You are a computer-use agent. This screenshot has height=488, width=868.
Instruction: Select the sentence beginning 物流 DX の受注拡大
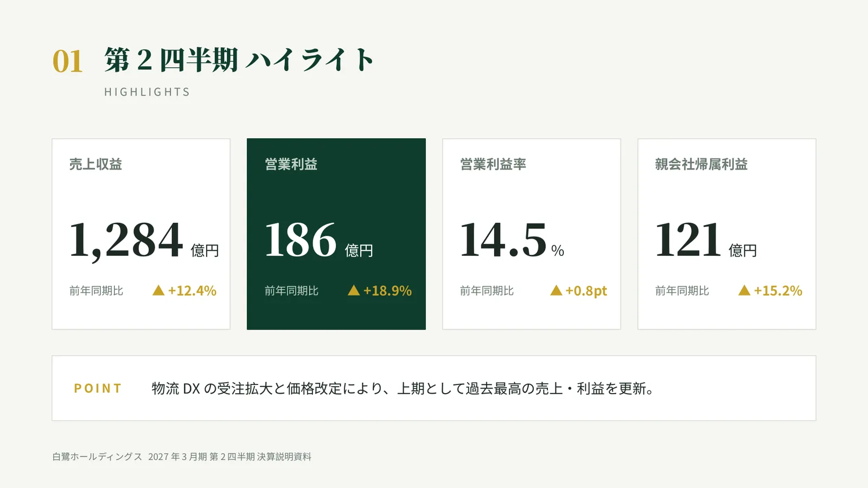pos(403,389)
